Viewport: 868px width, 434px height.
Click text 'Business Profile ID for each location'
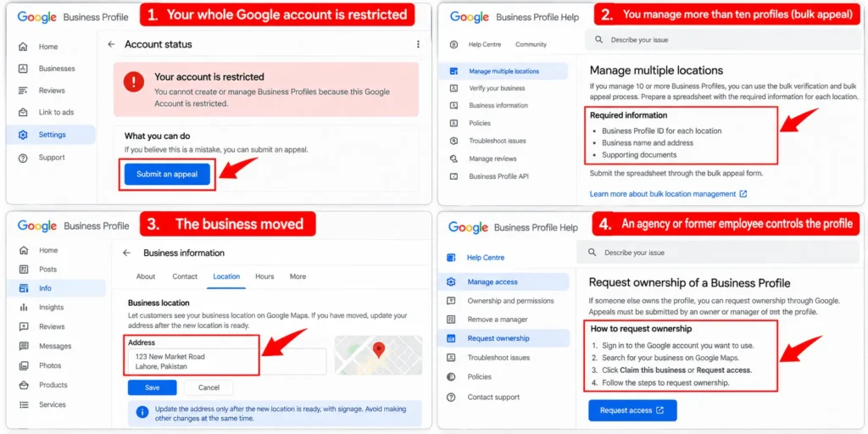(661, 131)
